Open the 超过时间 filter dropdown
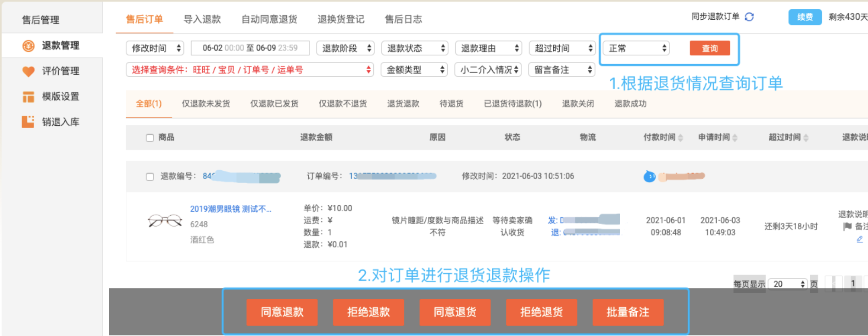The image size is (868, 336). pos(562,48)
